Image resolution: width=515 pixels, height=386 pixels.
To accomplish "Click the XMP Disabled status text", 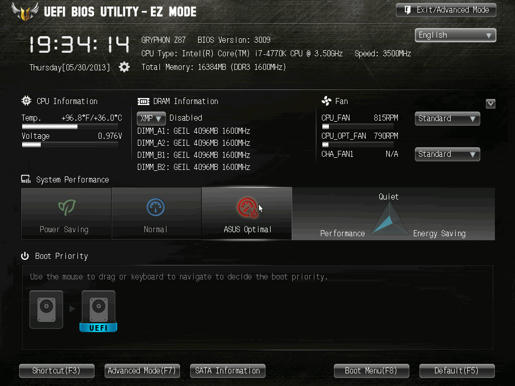I will click(x=186, y=118).
